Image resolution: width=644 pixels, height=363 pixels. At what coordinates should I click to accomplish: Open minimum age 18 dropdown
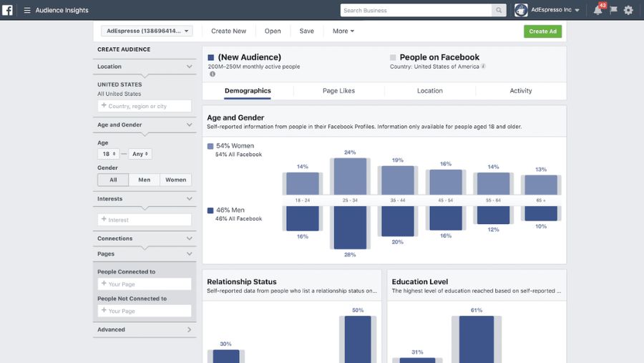click(x=109, y=154)
